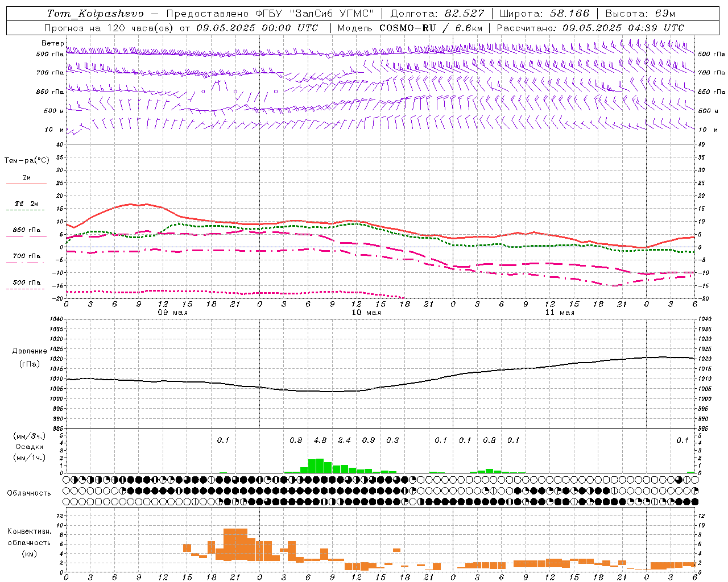Click the '11 мая' date label
This screenshot has height=582, width=728.
(x=560, y=313)
